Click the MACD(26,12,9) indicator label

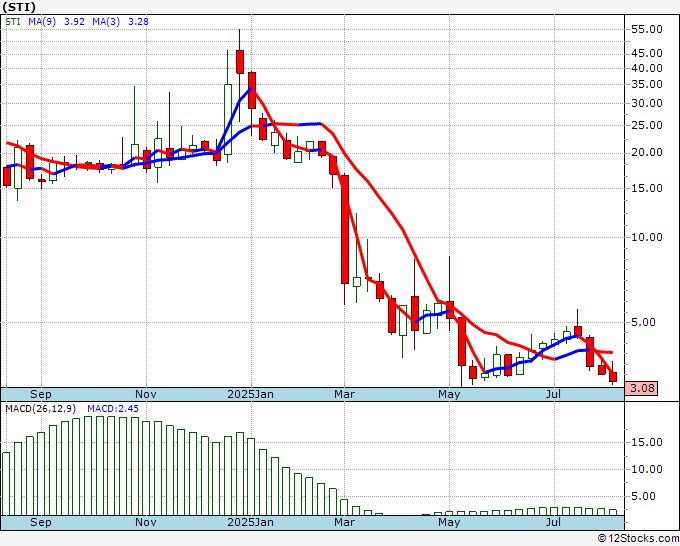tap(41, 409)
